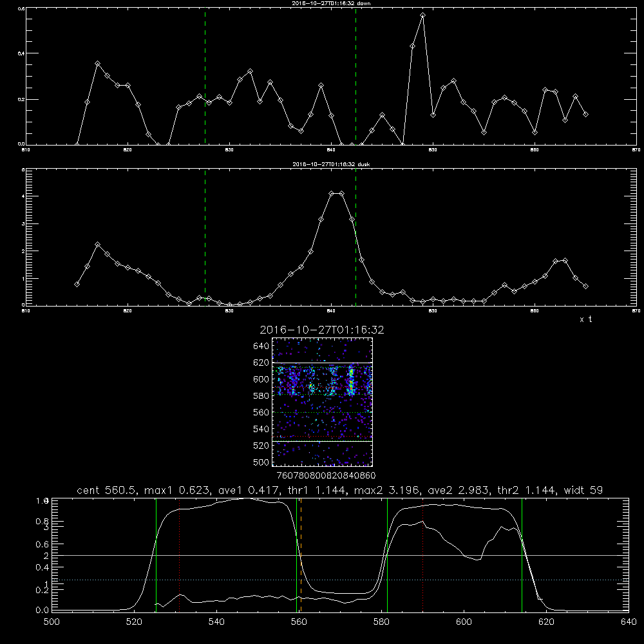Click the red dotted line near 590 in the bottom plot
Image resolution: width=644 pixels, height=644 pixels.
422,555
